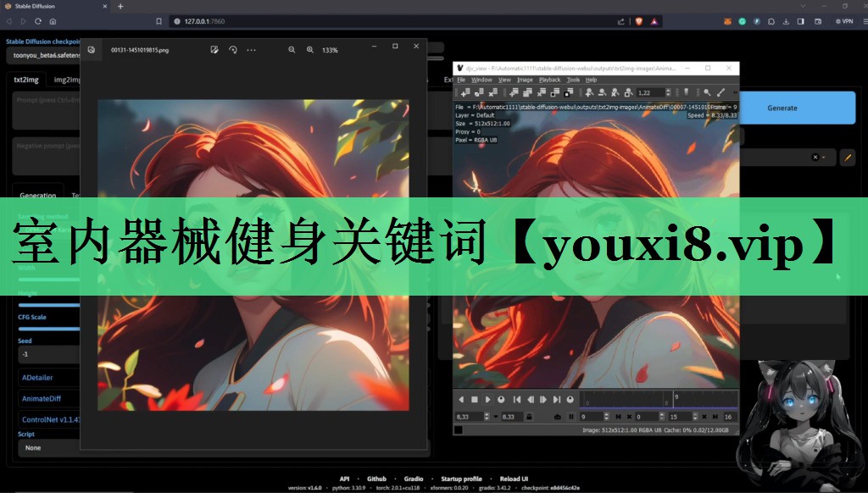Screen dimensions: 868x493
Task: Open Help menu in djv_view
Action: [x=591, y=80]
